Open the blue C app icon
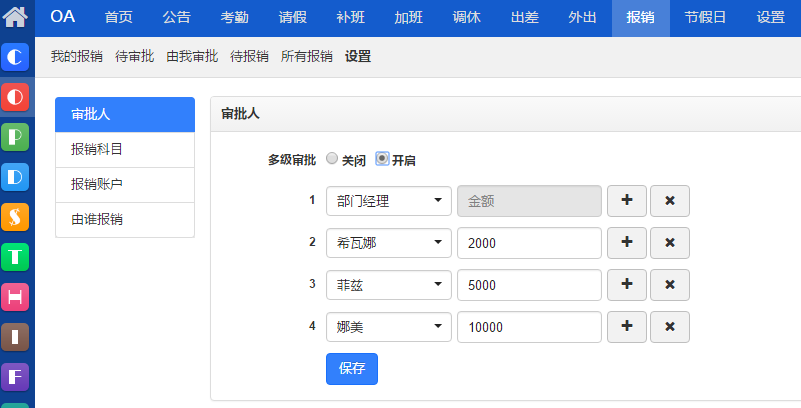Screen dimensions: 801x408 coord(15,58)
